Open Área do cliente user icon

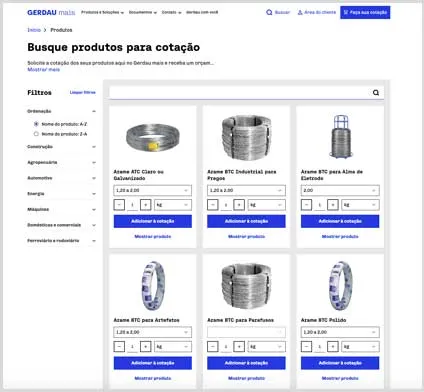(300, 12)
